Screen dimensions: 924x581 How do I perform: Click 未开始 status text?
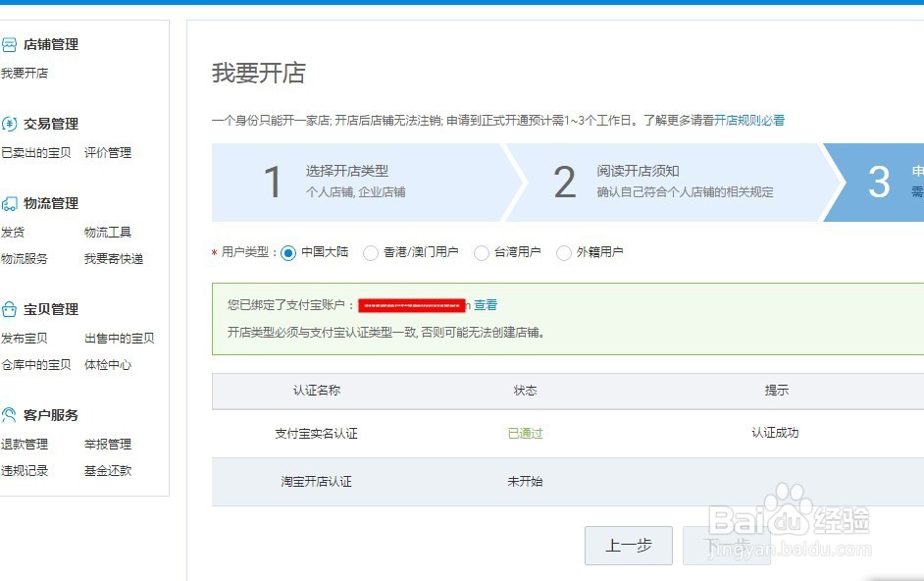point(525,482)
